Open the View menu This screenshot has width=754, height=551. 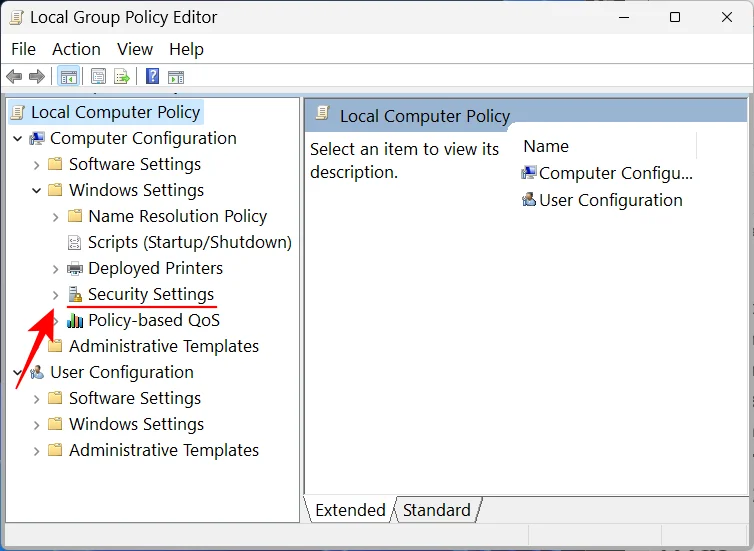(x=135, y=49)
